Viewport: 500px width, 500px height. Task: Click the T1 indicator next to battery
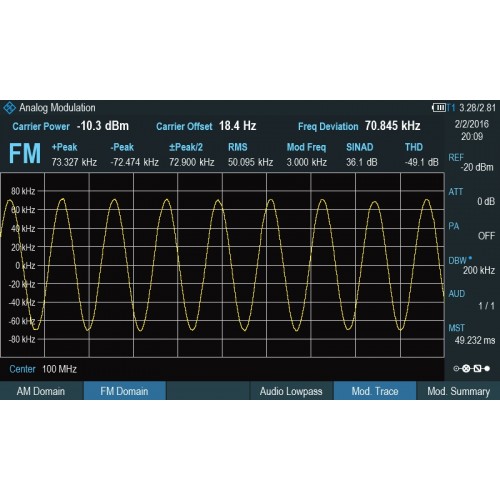point(451,108)
